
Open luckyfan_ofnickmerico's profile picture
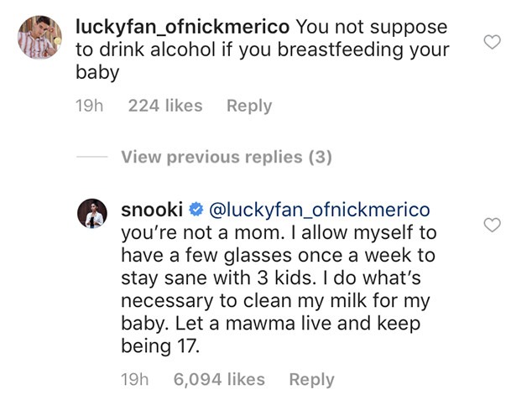coord(39,37)
